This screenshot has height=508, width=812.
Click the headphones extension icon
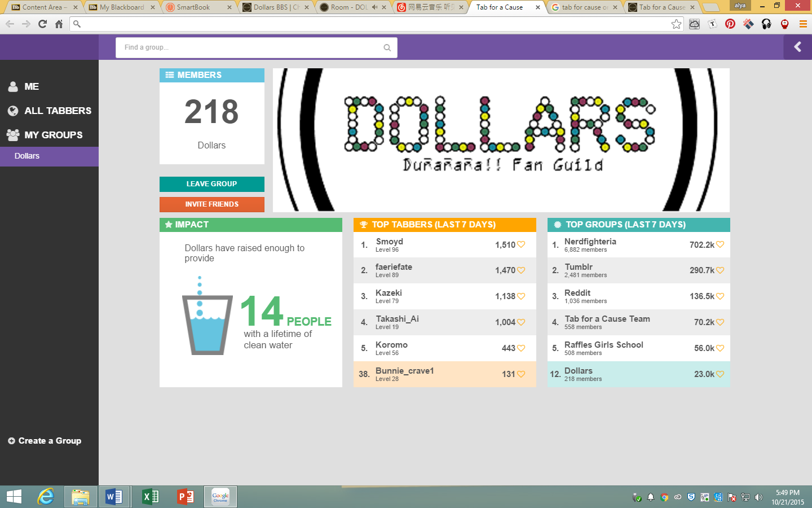[x=766, y=24]
